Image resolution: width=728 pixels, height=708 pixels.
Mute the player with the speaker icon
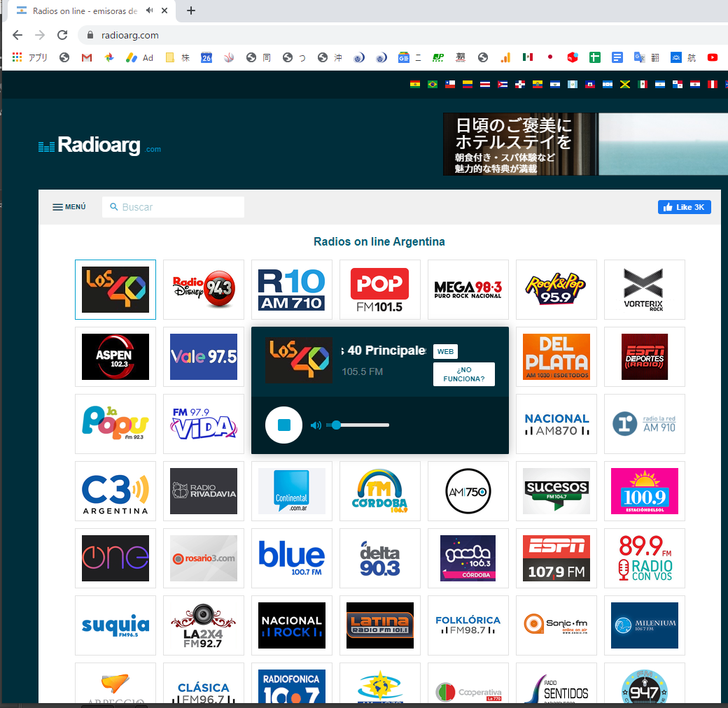[x=316, y=425]
